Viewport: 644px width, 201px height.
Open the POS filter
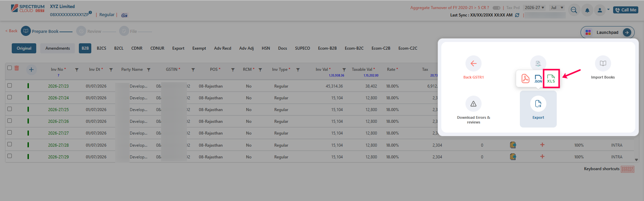(x=233, y=70)
